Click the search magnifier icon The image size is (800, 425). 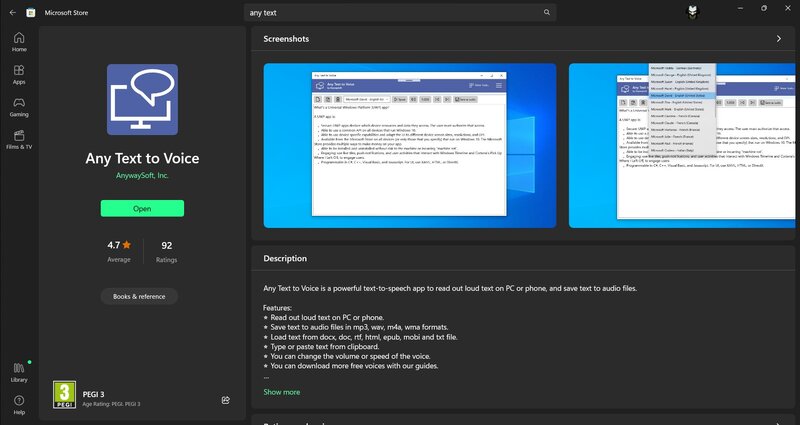pos(546,12)
